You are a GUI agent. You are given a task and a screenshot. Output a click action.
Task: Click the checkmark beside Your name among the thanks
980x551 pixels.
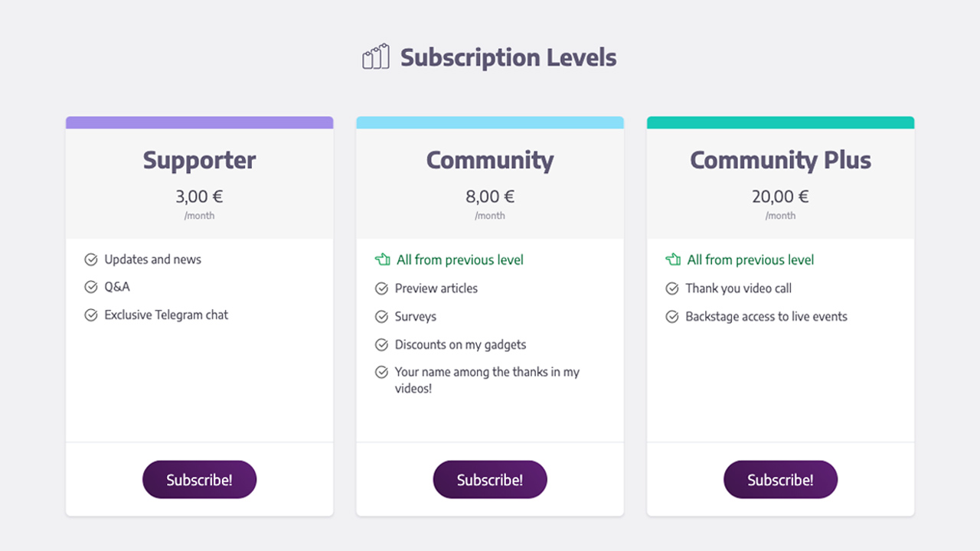pos(382,372)
